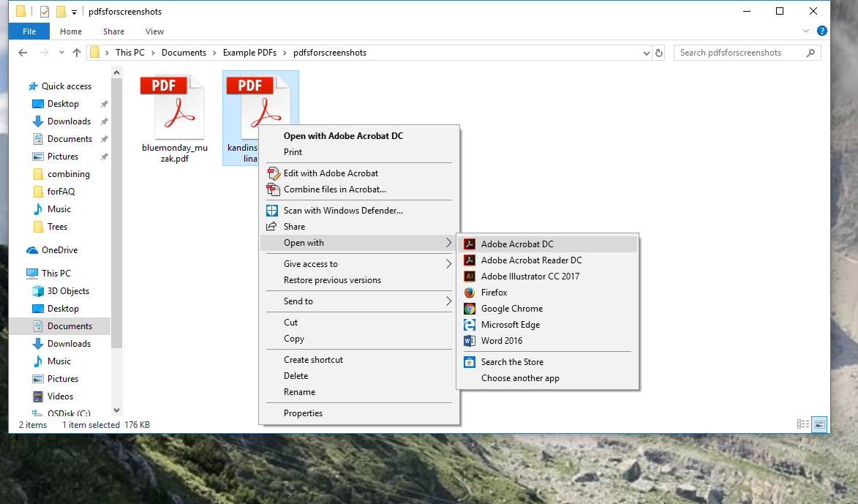Click the Search pdfsforscreenshots box
This screenshot has height=504, width=858.
pyautogui.click(x=747, y=53)
